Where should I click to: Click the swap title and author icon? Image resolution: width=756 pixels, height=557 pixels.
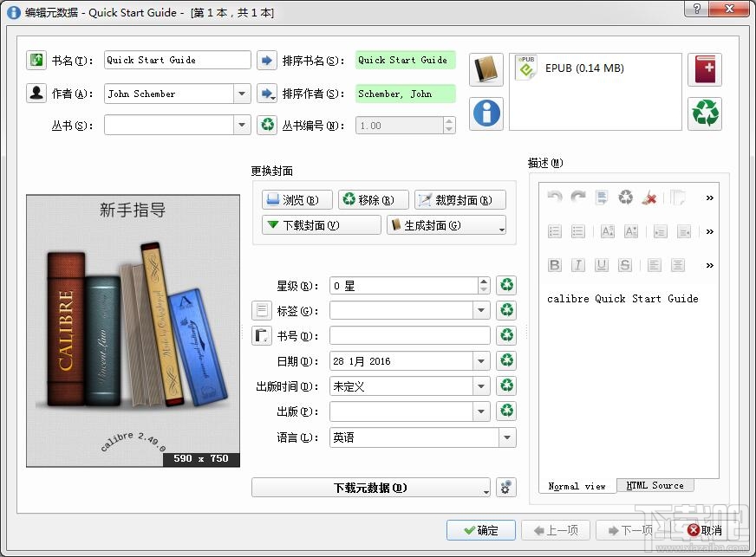36,61
